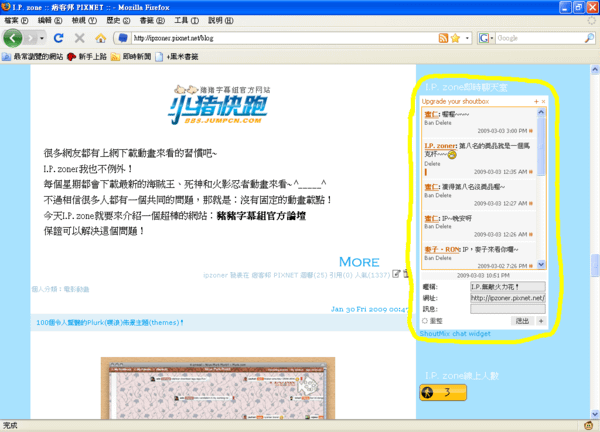Screen dimensions: 600x432
Task: Open the Edit menu (E)
Action: pyautogui.click(x=50, y=21)
